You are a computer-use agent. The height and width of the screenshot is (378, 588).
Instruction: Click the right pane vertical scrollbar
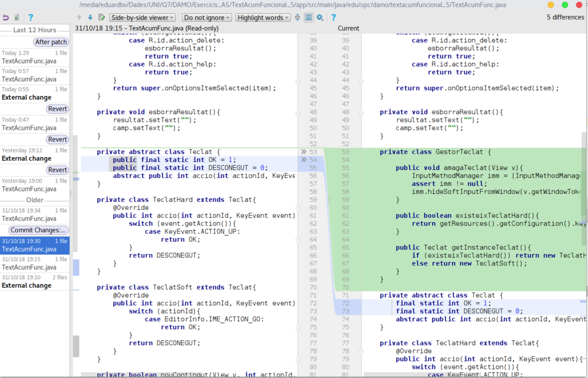[x=585, y=188]
